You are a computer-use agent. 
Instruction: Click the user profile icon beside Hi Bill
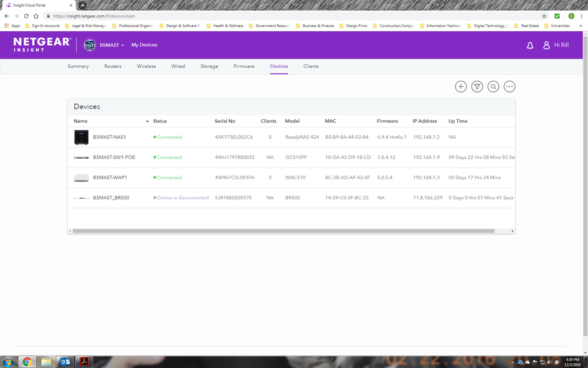(x=546, y=45)
